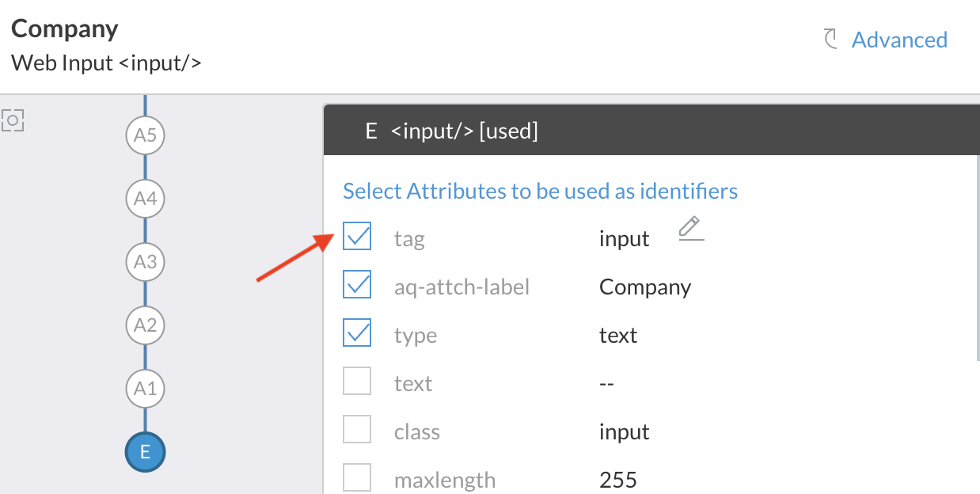Image resolution: width=980 pixels, height=494 pixels.
Task: Open the pencil edit icon next to input value
Action: click(689, 230)
